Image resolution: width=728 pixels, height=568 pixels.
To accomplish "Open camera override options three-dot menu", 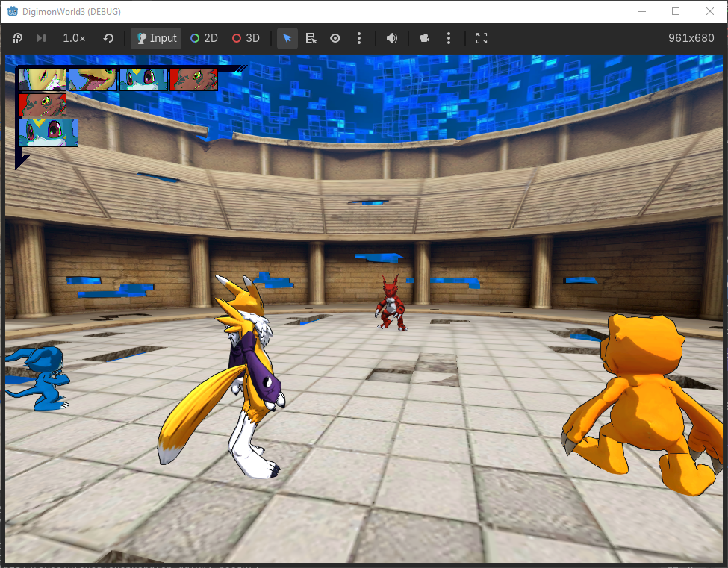I will tap(449, 38).
